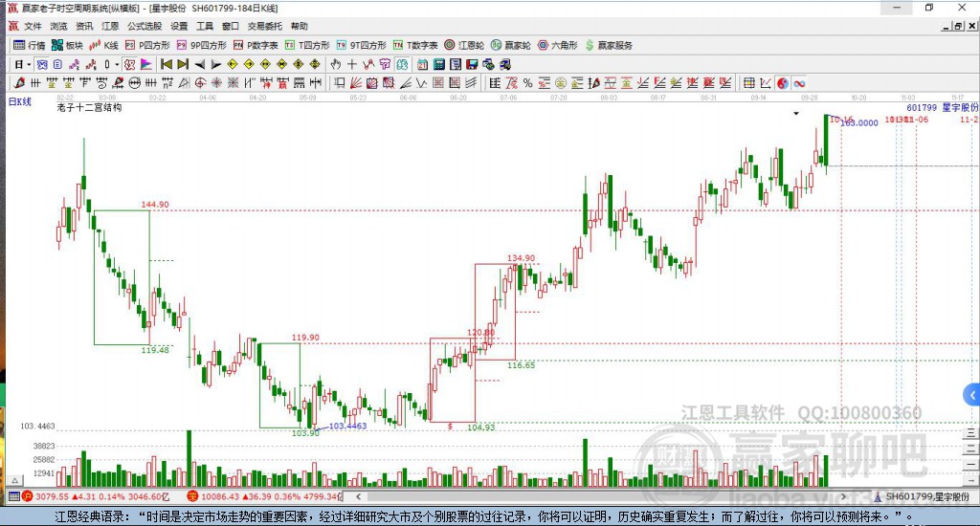Jump to the last bar icon
Screen dimensions: 980x526
(x=183, y=64)
